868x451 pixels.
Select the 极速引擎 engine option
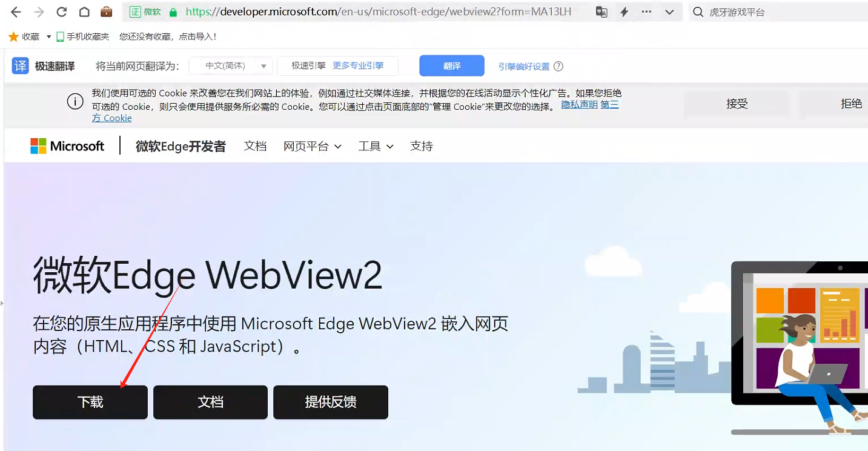coord(308,65)
